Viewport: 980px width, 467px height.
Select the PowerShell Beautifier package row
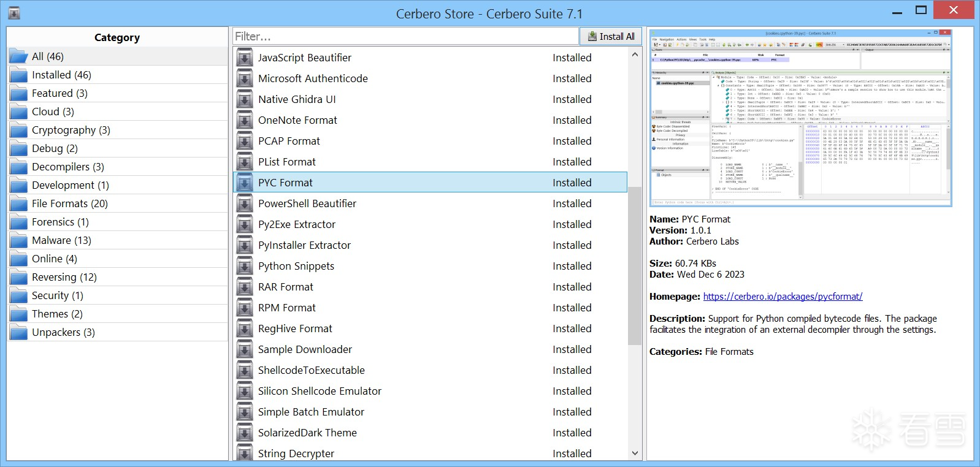(x=429, y=203)
